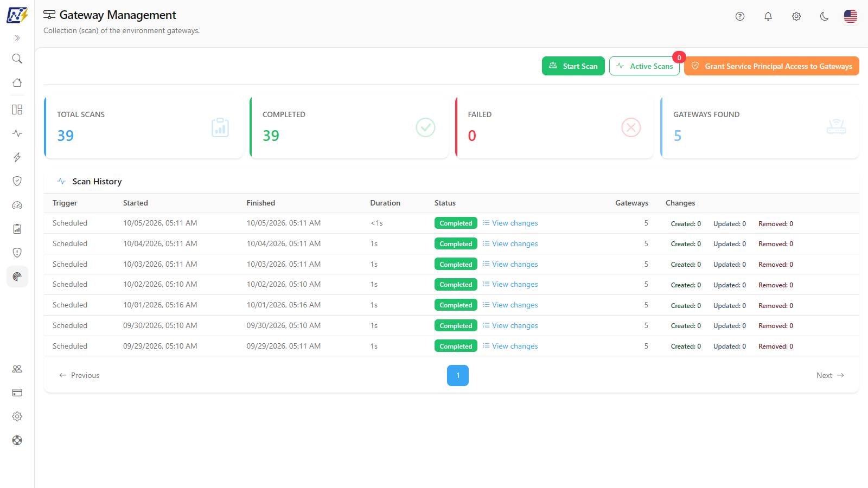Image resolution: width=868 pixels, height=488 pixels.
Task: Select the gateway fingerprint sidebar icon
Action: coord(17,277)
